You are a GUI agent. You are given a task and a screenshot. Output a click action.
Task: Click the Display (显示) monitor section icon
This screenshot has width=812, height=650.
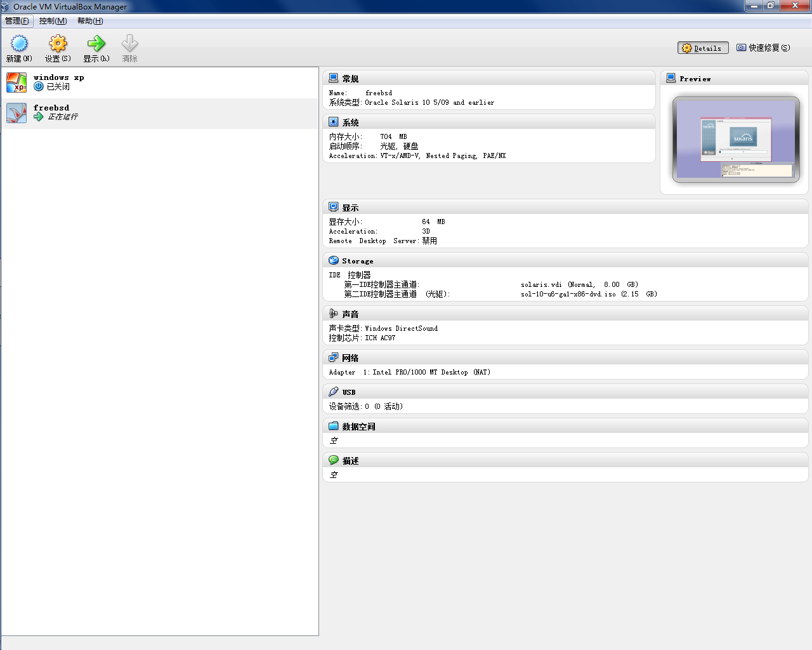334,207
